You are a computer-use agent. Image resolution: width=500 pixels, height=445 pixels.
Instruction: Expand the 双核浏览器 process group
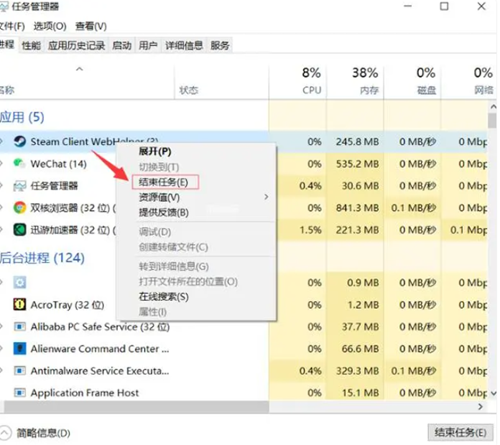2,208
